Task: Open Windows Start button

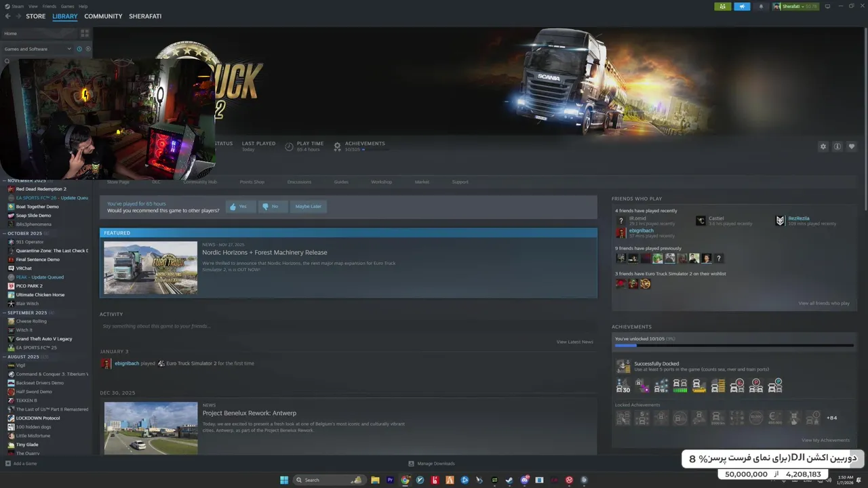Action: point(284,480)
